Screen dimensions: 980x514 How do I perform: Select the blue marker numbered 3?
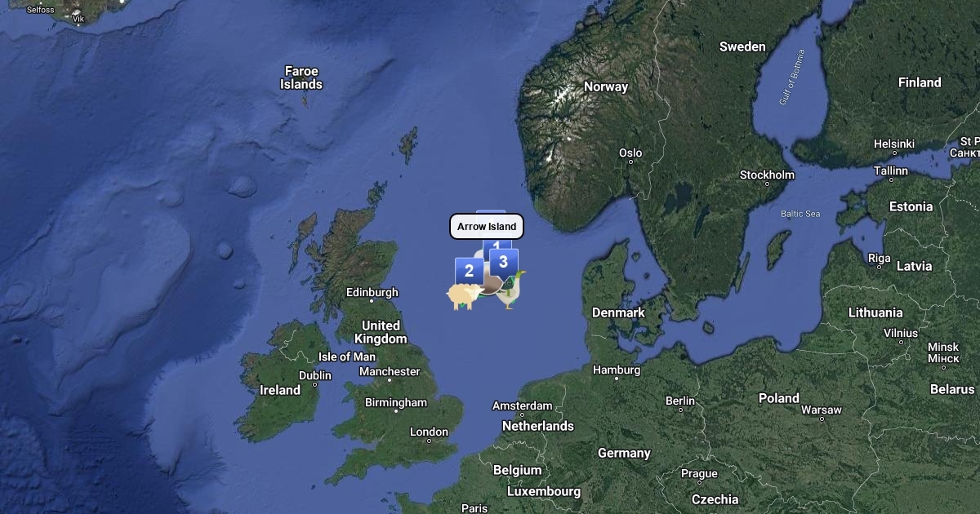tap(504, 262)
